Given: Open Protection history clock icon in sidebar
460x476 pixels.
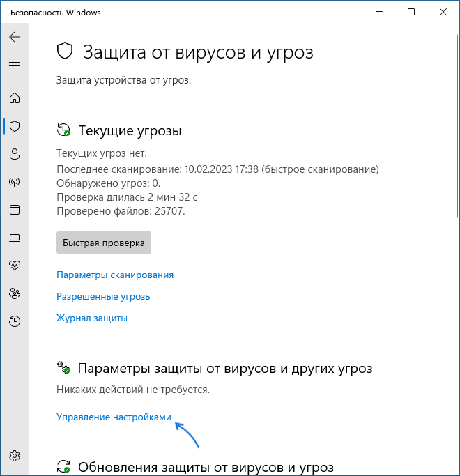Looking at the screenshot, I should coord(15,321).
